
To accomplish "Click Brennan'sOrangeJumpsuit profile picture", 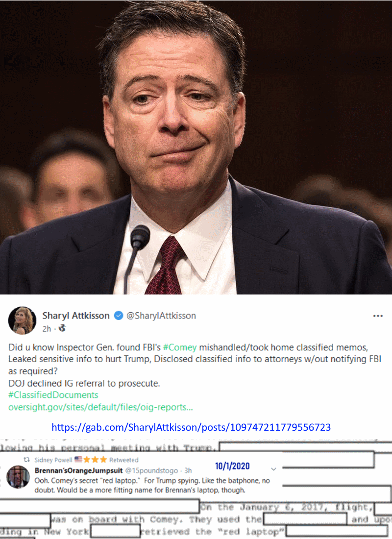I will (18, 477).
